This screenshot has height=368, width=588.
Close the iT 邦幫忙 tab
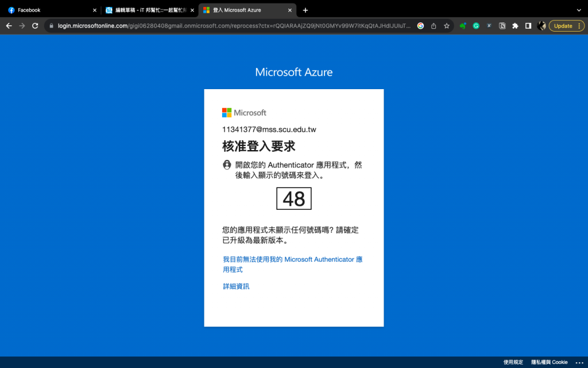click(x=192, y=10)
